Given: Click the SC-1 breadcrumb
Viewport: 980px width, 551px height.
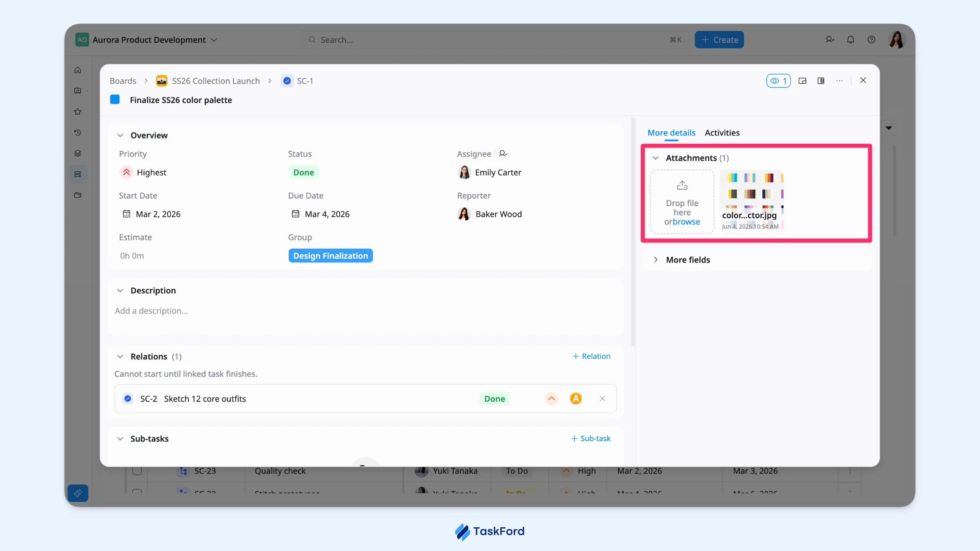Looking at the screenshot, I should click(x=305, y=81).
